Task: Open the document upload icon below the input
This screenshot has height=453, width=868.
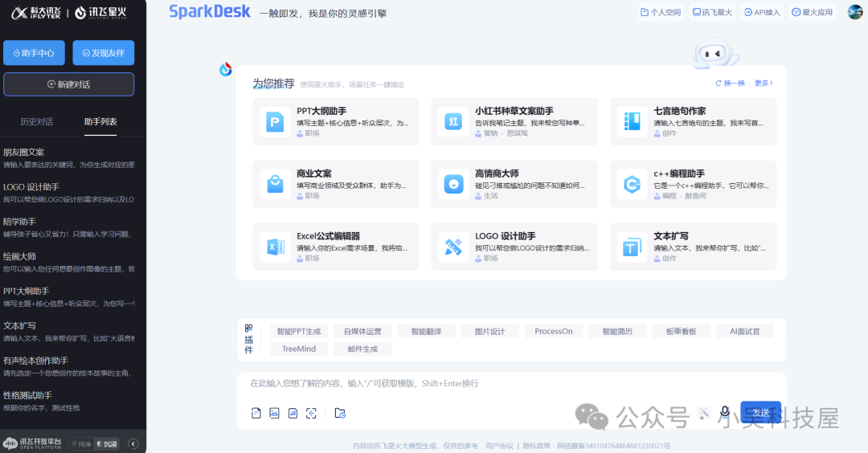Action: (256, 413)
